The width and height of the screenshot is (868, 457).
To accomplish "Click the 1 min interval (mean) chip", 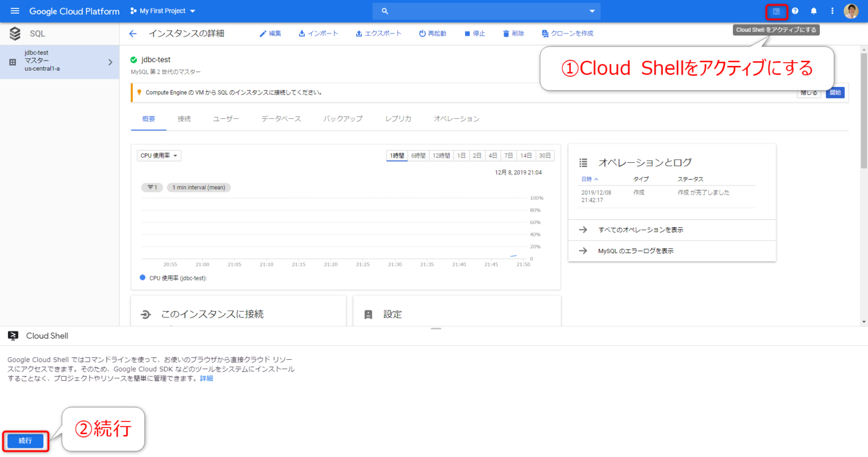I will (x=199, y=187).
